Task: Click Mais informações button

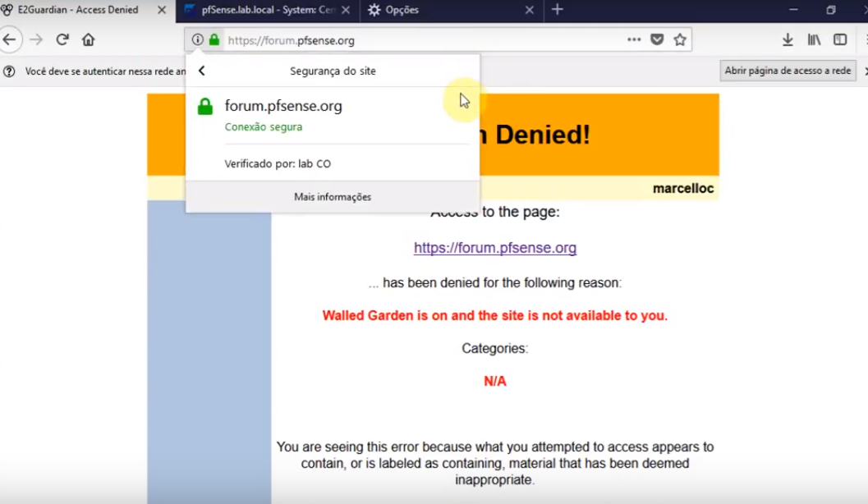Action: [x=332, y=197]
